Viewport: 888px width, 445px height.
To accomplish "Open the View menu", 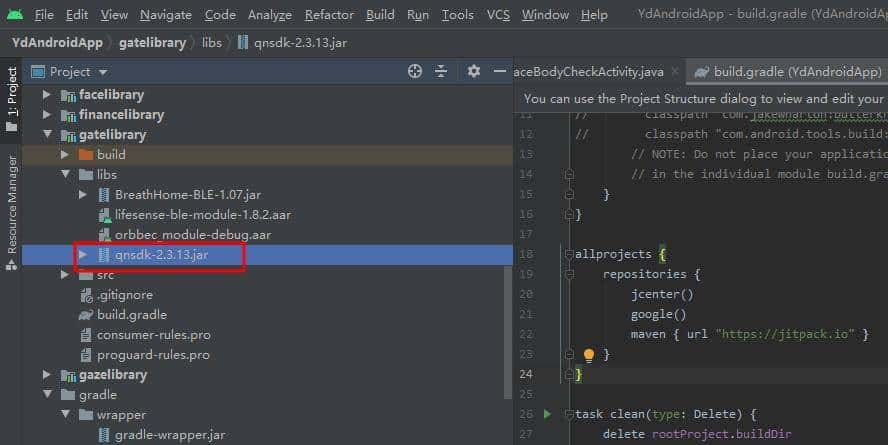I will tap(114, 15).
